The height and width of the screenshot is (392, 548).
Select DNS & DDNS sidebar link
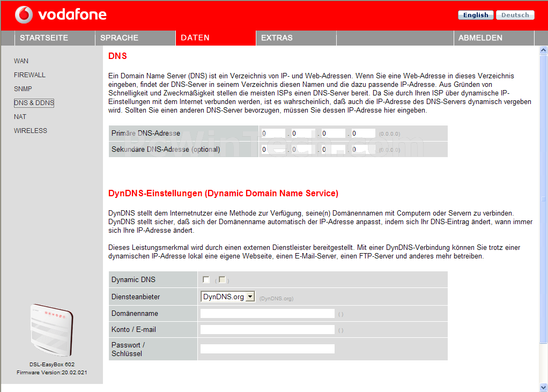point(34,103)
